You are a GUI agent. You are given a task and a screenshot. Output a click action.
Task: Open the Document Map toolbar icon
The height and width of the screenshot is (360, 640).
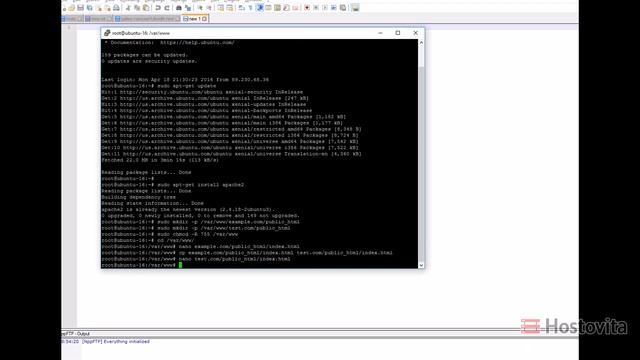[x=277, y=8]
